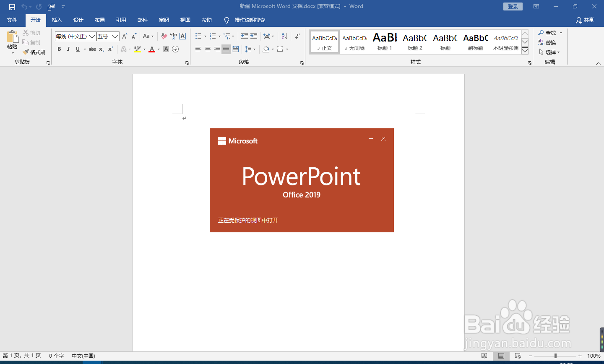Image resolution: width=604 pixels, height=364 pixels.
Task: Toggle italic formatting
Action: 68,49
